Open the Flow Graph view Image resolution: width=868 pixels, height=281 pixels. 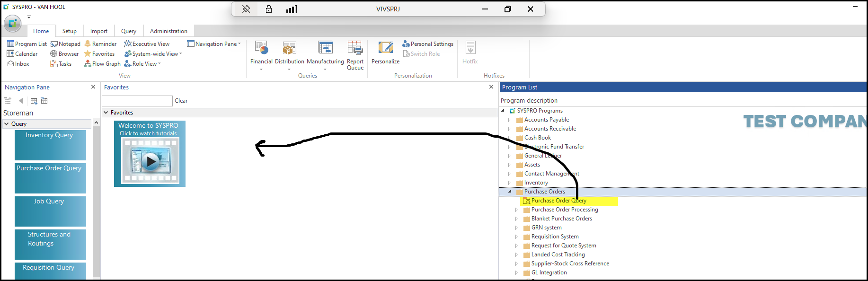coord(102,64)
